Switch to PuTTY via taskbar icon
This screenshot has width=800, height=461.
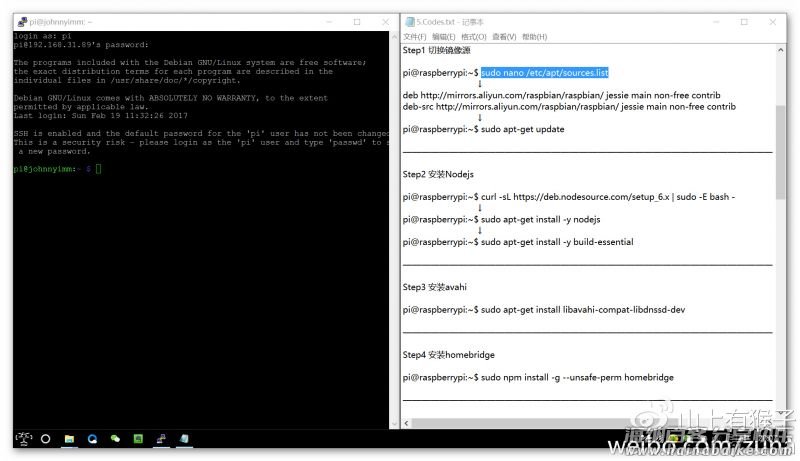161,439
